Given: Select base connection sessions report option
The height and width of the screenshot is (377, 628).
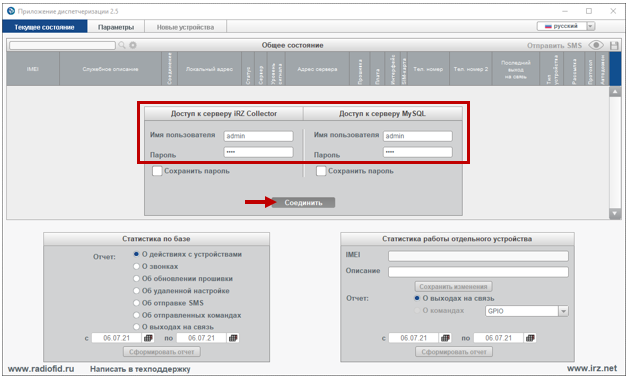Looking at the screenshot, I should point(136,327).
